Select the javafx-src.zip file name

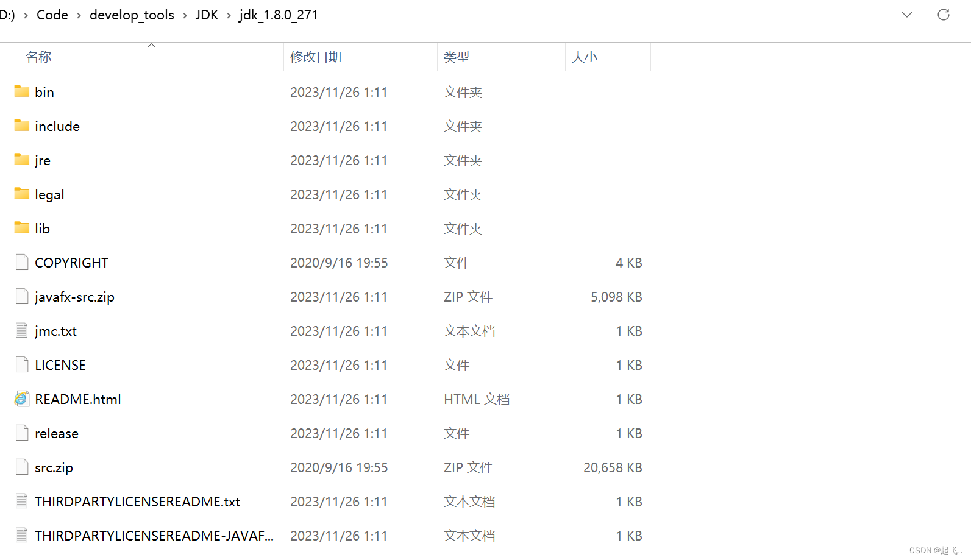pos(74,297)
